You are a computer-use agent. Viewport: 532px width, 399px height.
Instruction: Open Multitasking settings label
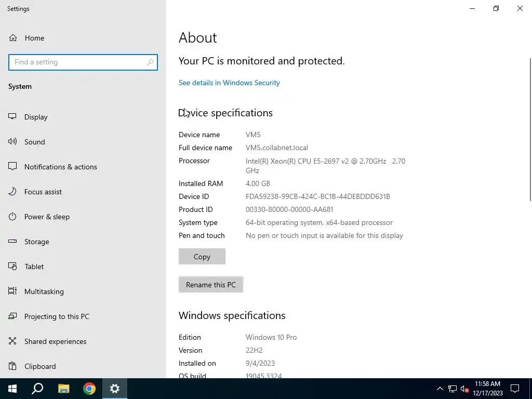pos(44,291)
